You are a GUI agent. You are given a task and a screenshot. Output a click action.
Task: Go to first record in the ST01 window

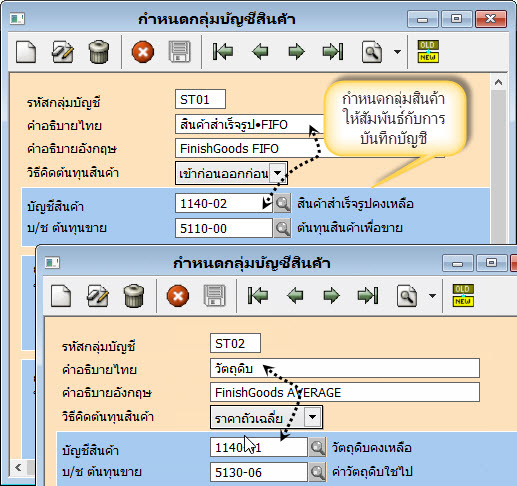(x=223, y=52)
